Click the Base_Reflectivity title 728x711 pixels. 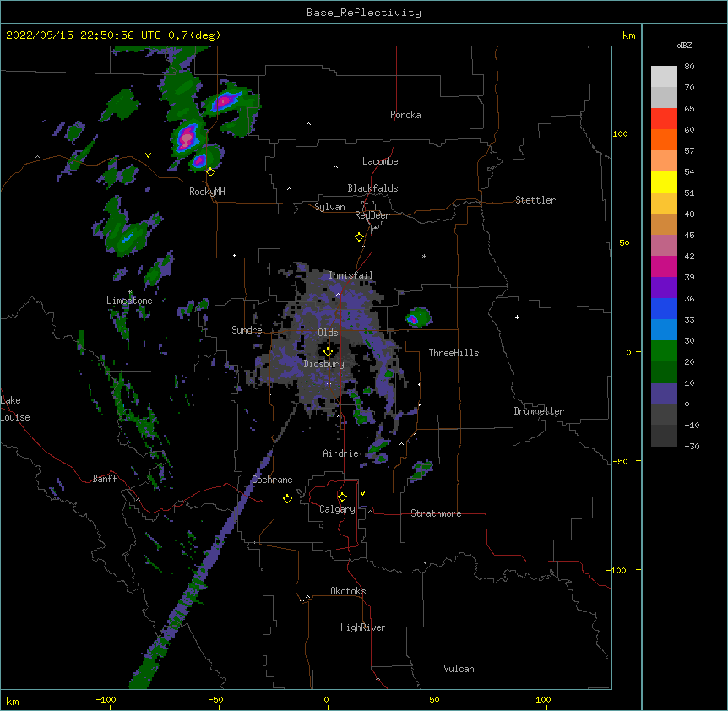click(x=364, y=13)
